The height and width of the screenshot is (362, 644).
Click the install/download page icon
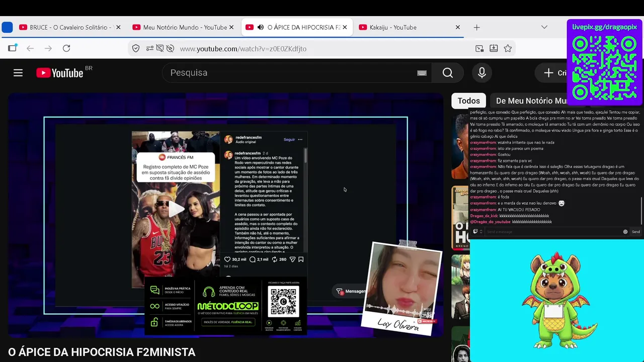[x=494, y=48]
